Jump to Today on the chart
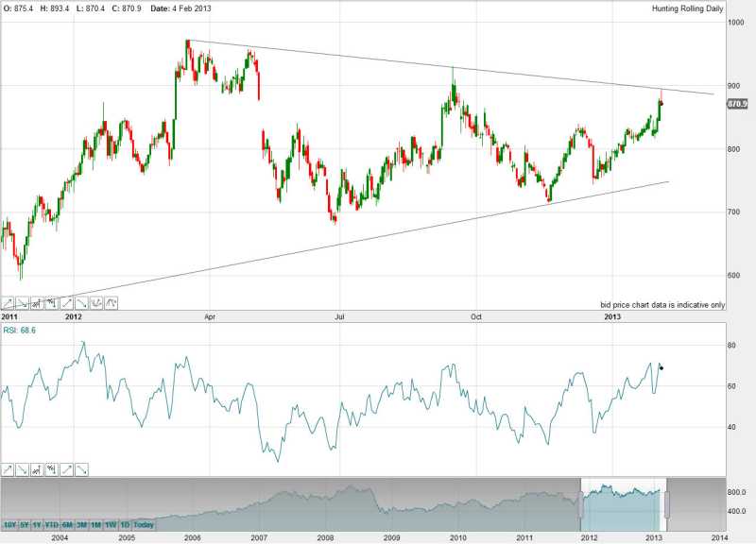756x544 pixels. tap(143, 524)
